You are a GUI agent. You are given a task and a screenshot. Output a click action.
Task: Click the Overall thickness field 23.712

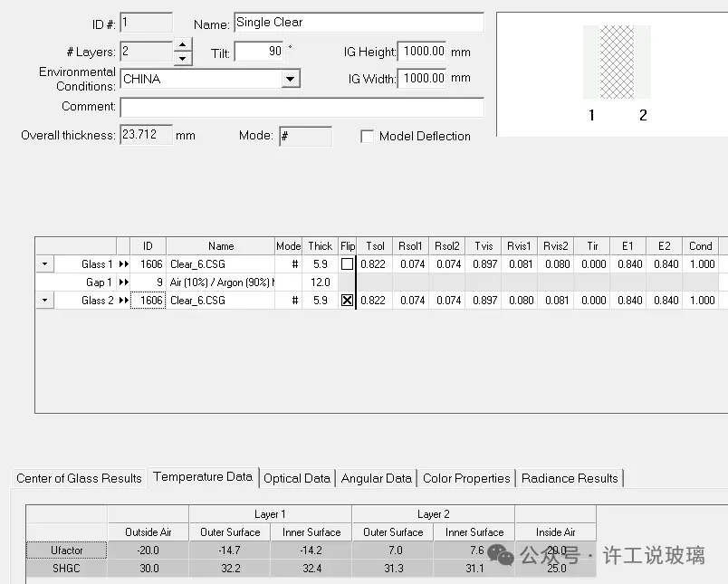(147, 135)
